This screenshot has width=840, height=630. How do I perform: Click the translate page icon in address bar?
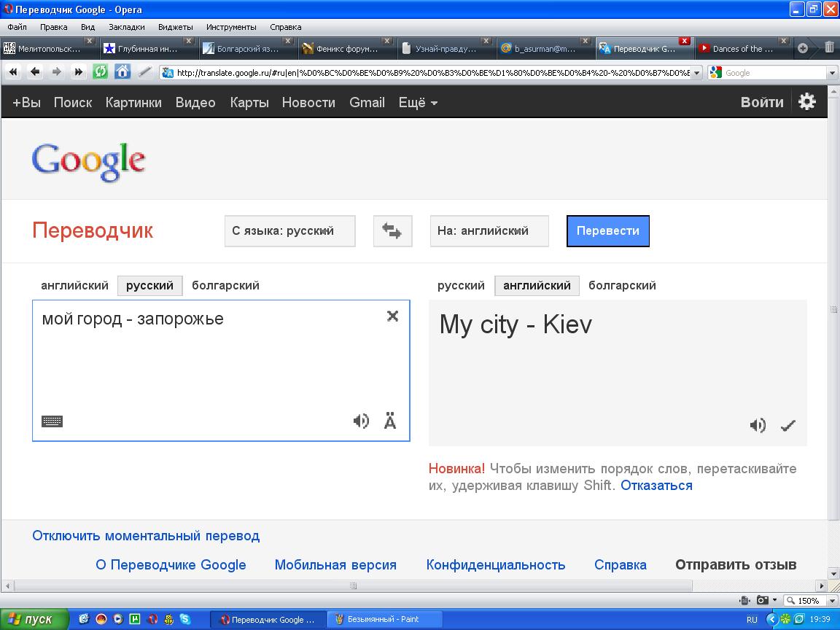point(168,73)
